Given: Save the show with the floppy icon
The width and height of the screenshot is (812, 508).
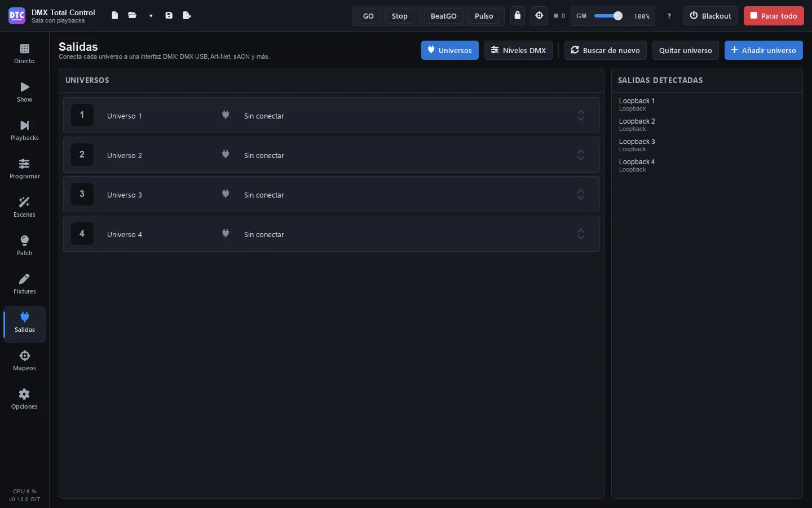Looking at the screenshot, I should pyautogui.click(x=169, y=16).
